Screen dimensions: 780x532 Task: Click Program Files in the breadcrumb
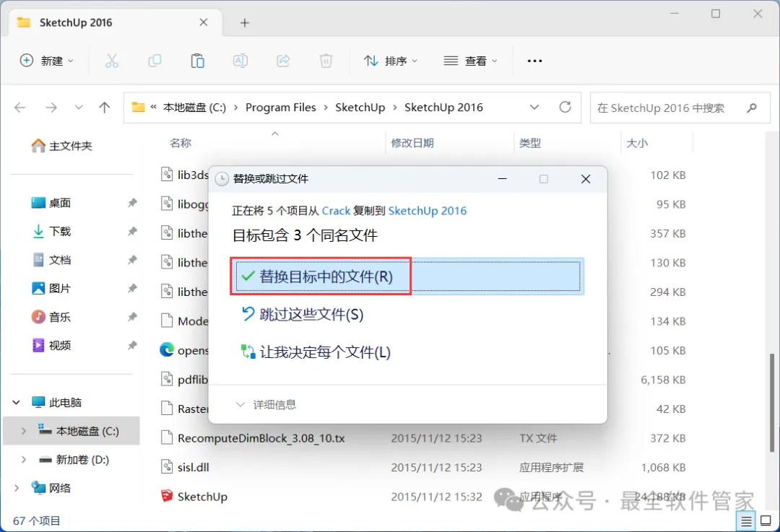(280, 108)
